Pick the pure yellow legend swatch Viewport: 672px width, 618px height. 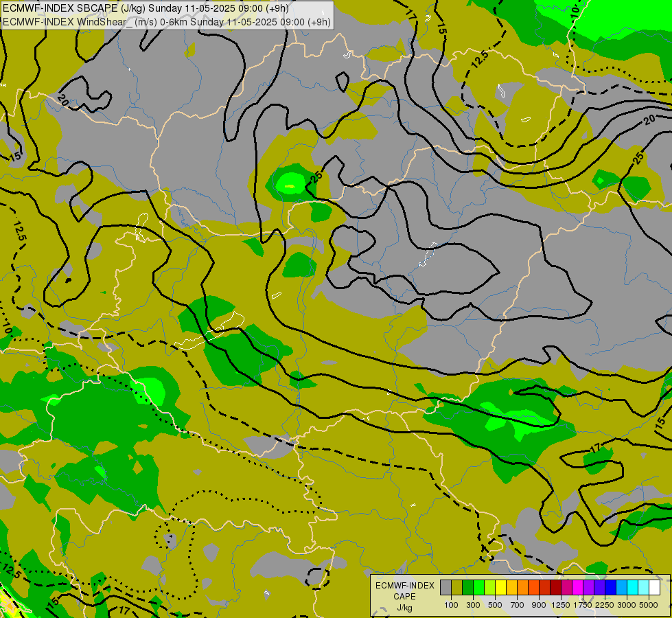coord(501,588)
